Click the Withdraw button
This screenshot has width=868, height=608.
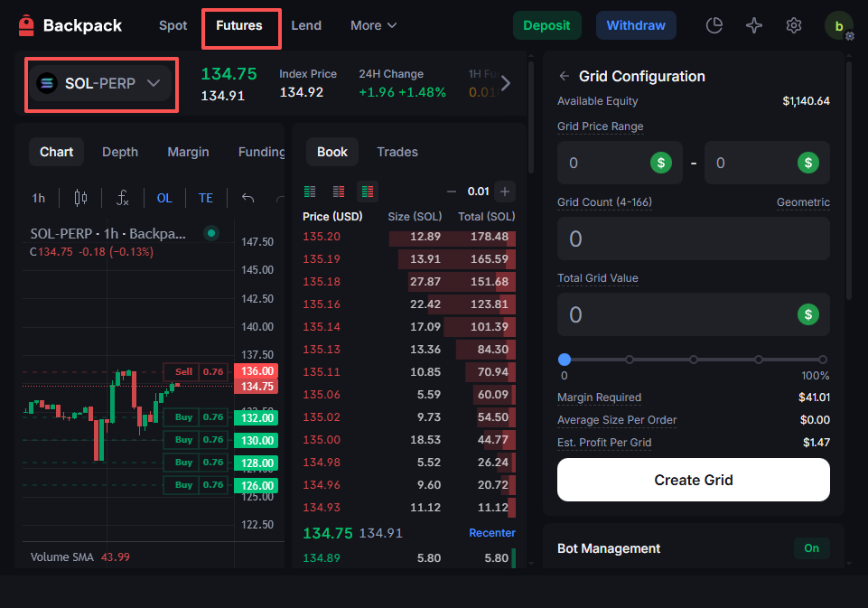point(636,25)
